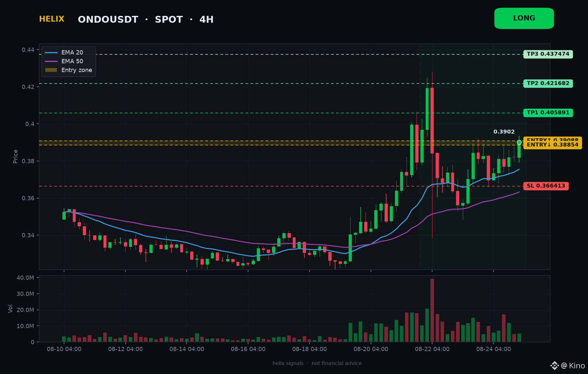Click the "Vol" axis title
Viewport: 588px width, 374px height.
point(10,309)
